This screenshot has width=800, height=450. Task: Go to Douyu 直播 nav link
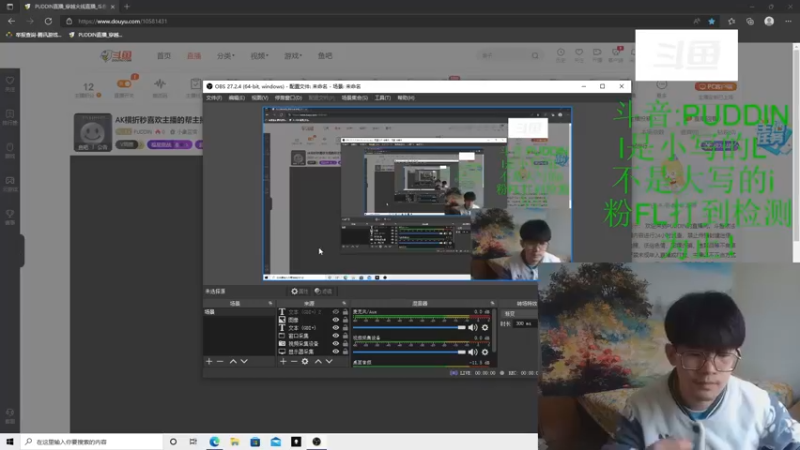point(194,56)
